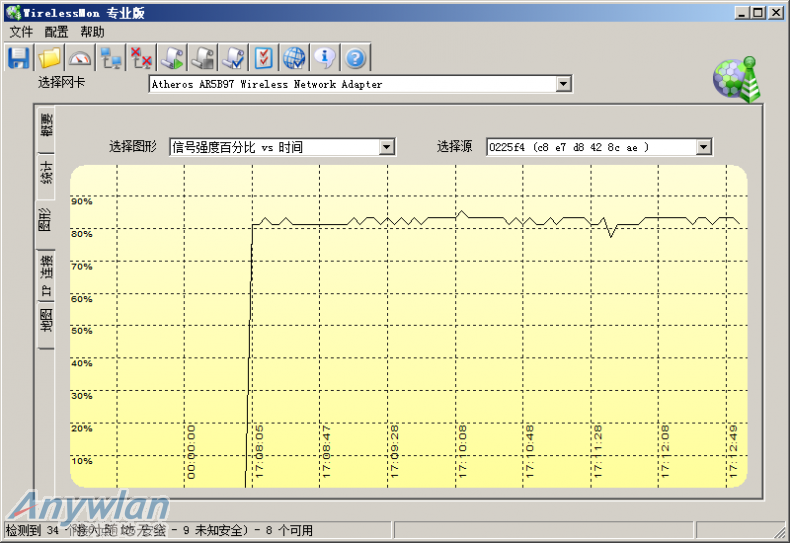Click the 00:00:00 time axis label

coord(191,451)
